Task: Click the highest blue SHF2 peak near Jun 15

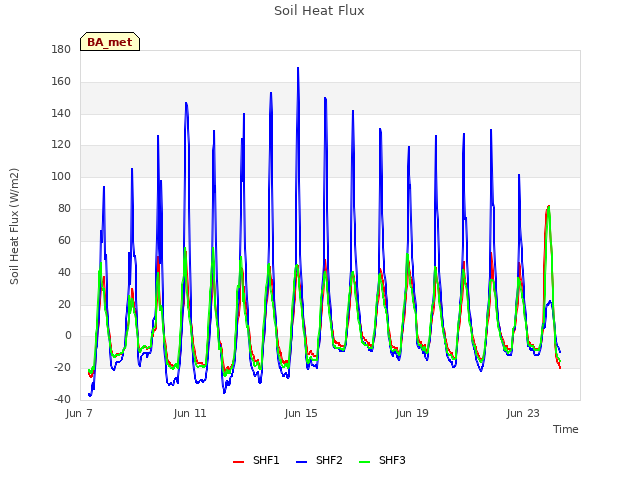Action: [x=298, y=68]
